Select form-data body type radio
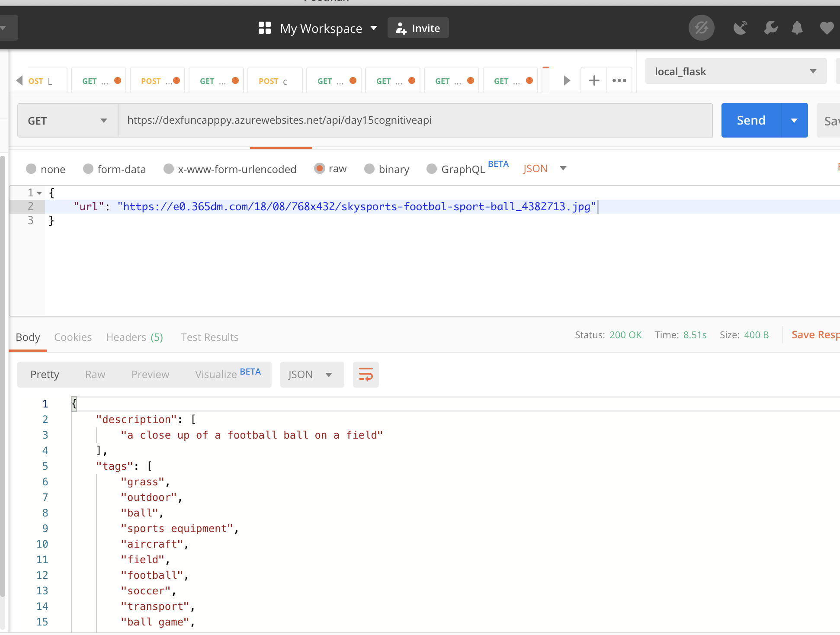The width and height of the screenshot is (840, 635). 88,169
